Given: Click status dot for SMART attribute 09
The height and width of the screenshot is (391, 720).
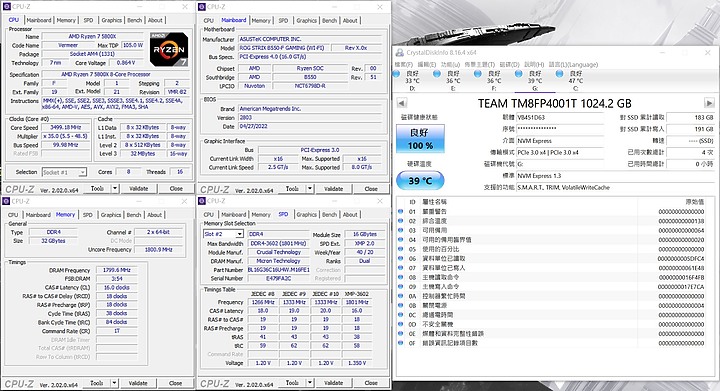Looking at the screenshot, I should click(x=400, y=286).
